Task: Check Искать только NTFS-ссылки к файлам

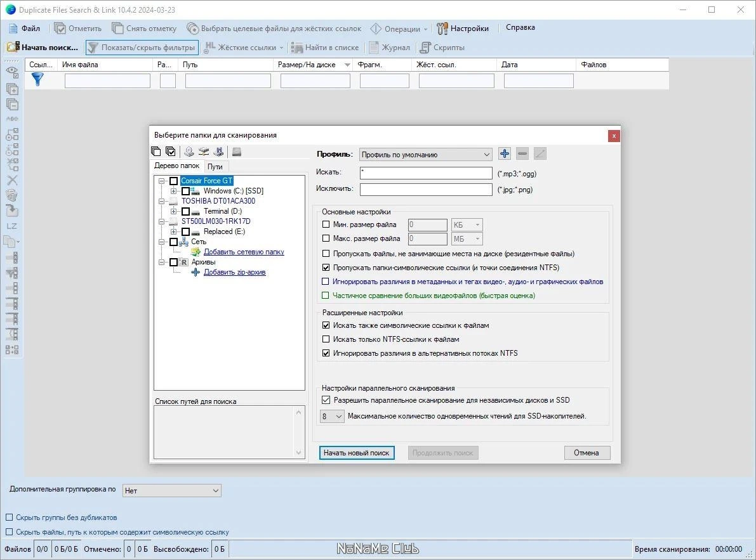Action: point(326,339)
